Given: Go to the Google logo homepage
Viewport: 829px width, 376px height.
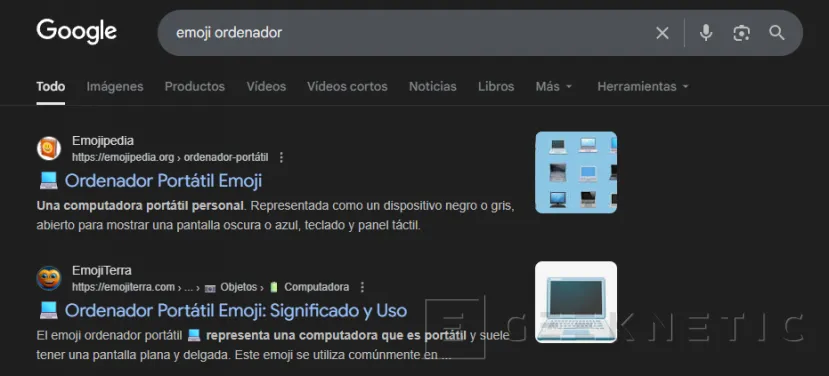Looking at the screenshot, I should (x=77, y=31).
